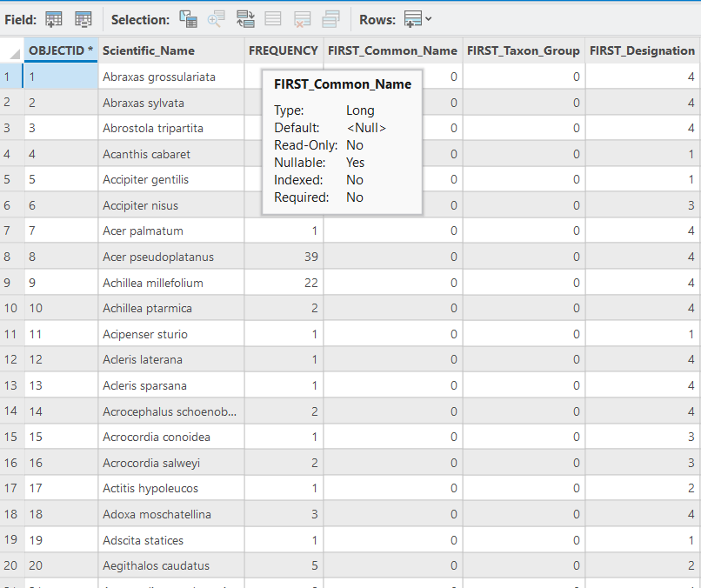Click the FIRST_Common_Name value in Acrocordia salweyi row

tap(393, 464)
